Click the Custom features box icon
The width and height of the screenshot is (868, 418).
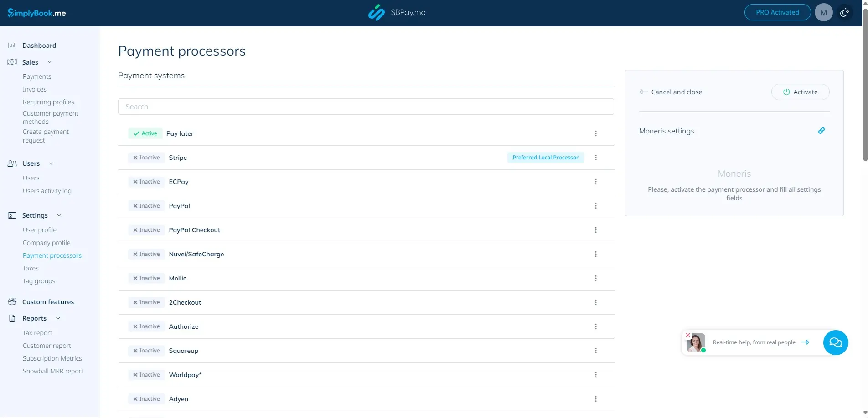pos(12,301)
